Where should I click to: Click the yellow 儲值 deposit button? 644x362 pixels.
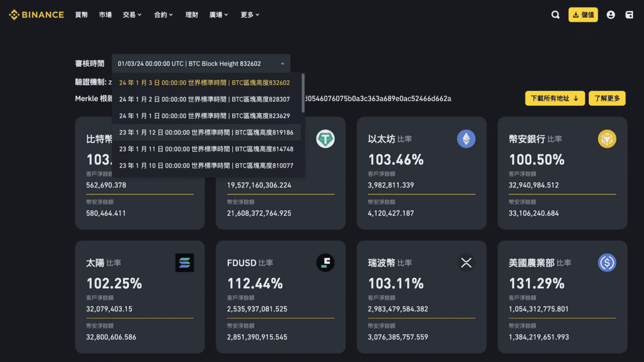[x=583, y=15]
